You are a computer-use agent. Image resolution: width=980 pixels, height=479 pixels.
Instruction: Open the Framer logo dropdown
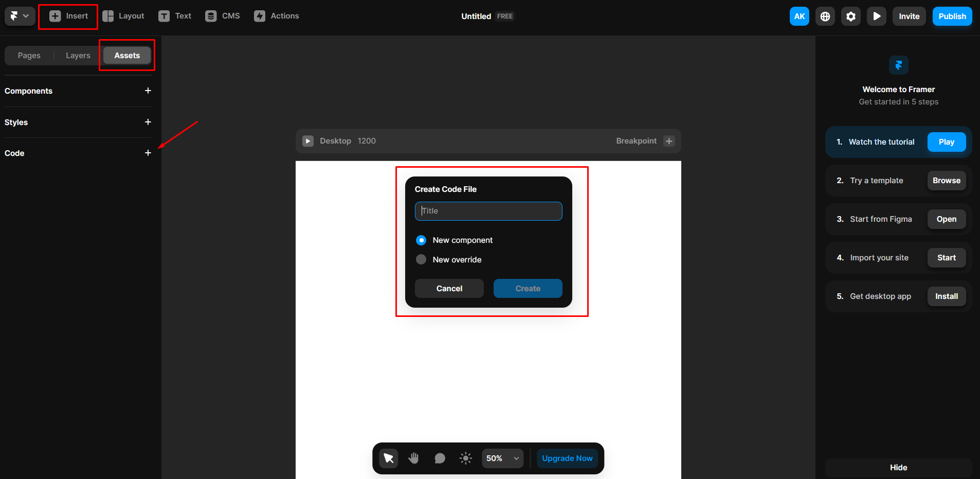[19, 16]
